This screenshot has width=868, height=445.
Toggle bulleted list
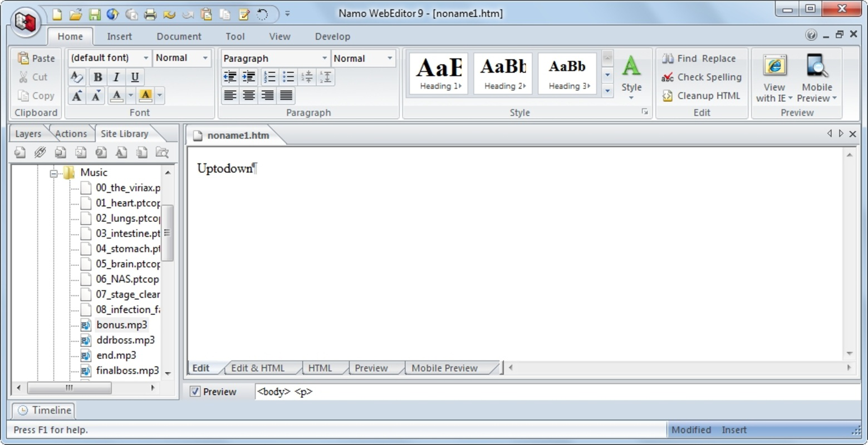click(288, 77)
